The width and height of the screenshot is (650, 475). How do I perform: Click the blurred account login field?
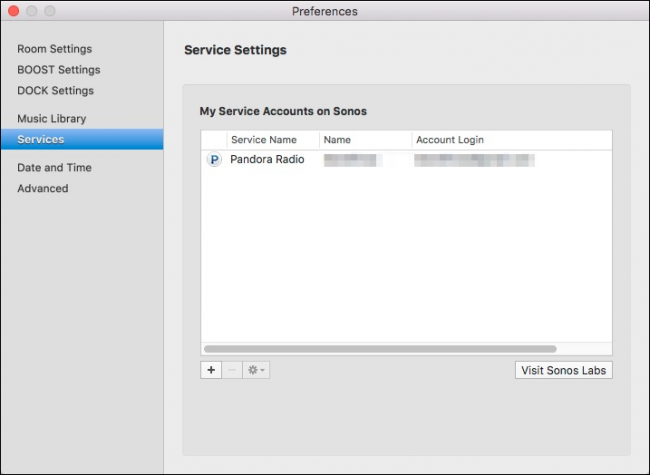click(x=475, y=160)
